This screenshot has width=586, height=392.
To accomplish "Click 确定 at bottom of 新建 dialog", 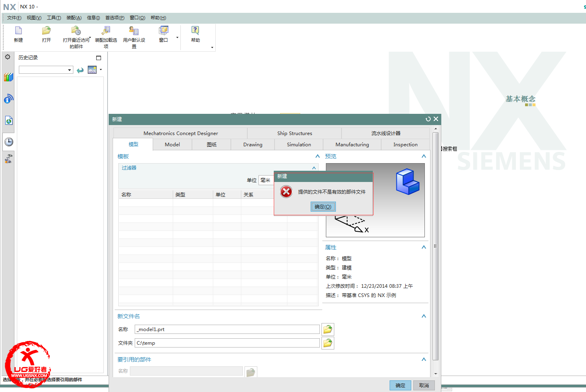I will pos(400,385).
